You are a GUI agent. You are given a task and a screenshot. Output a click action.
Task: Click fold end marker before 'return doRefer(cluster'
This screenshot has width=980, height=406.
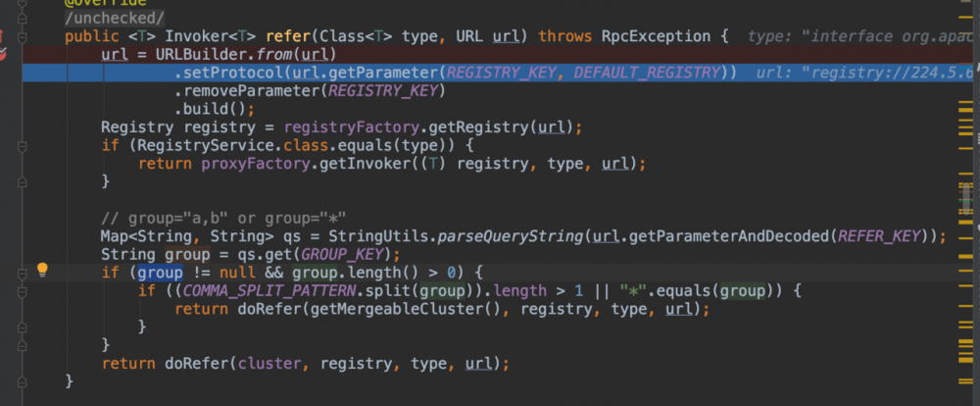[x=23, y=345]
